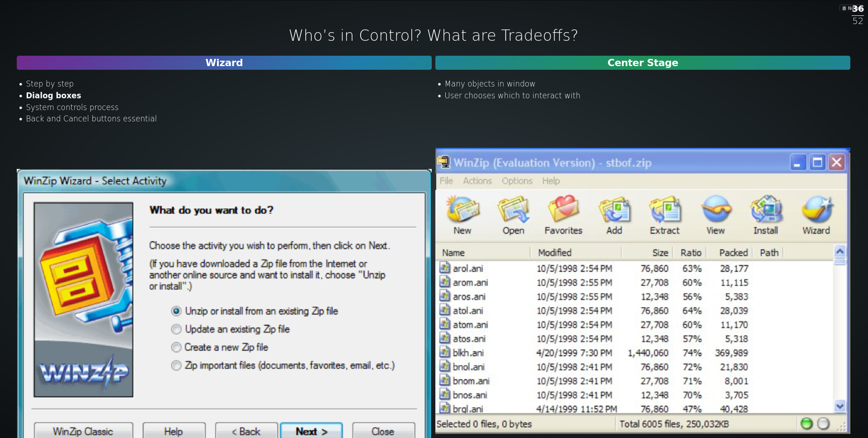This screenshot has width=868, height=438.
Task: Click 'Total 6005 files, 250,032KB' status text
Action: (x=674, y=424)
